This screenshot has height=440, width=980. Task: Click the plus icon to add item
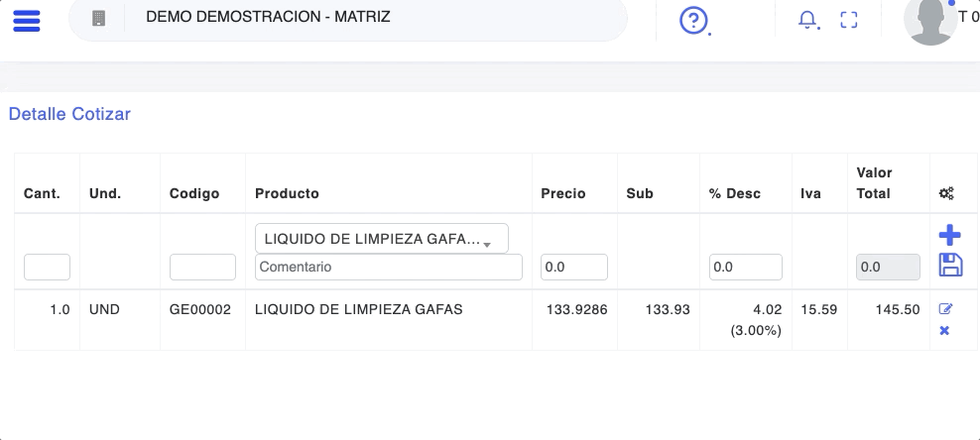point(949,235)
